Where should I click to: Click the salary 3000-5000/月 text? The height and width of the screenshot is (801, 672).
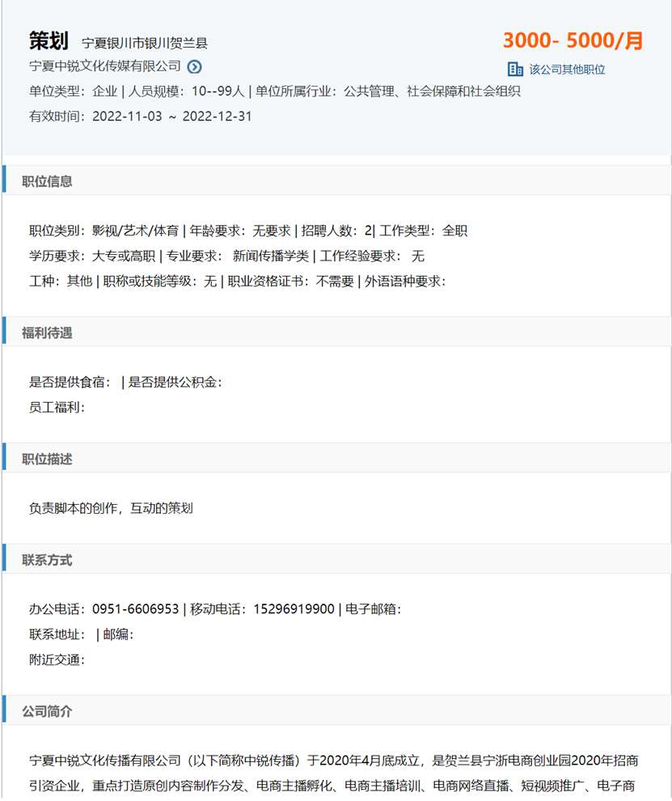(x=573, y=40)
